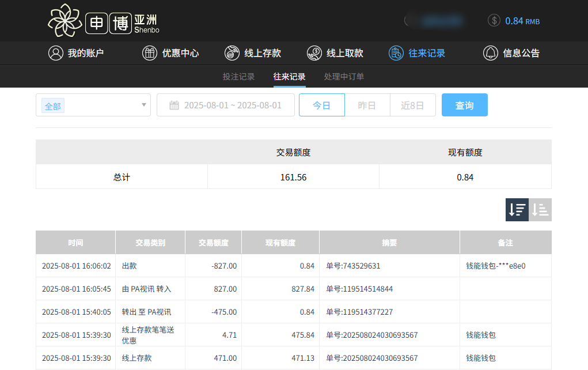Select the 近8日 filter button
Viewport: 588px width, 370px height.
pyautogui.click(x=412, y=104)
